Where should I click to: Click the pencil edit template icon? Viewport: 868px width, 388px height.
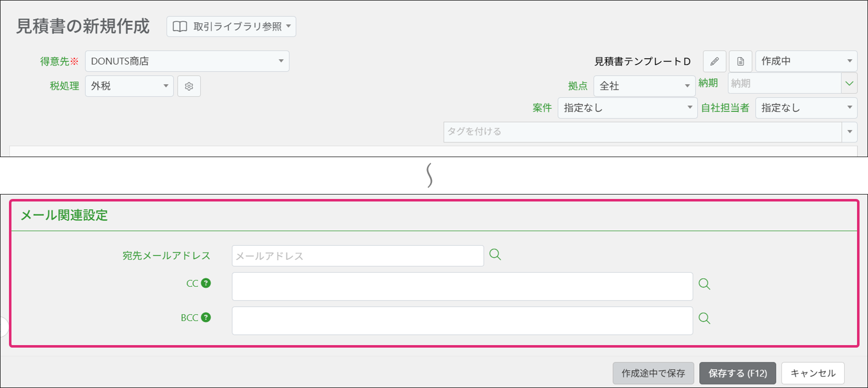click(715, 61)
